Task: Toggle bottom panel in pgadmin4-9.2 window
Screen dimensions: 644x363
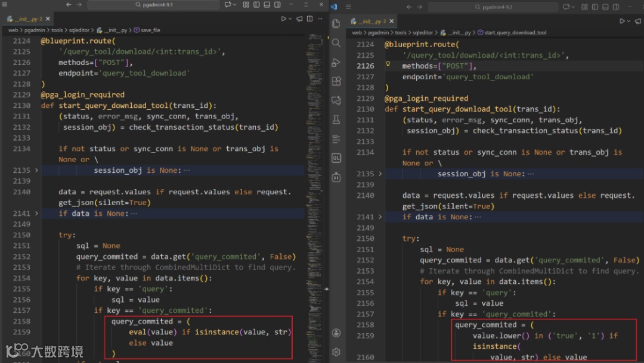Action: coord(605,7)
